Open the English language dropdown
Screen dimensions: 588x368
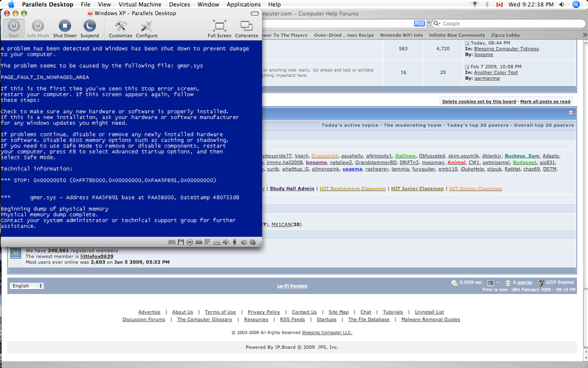[26, 286]
